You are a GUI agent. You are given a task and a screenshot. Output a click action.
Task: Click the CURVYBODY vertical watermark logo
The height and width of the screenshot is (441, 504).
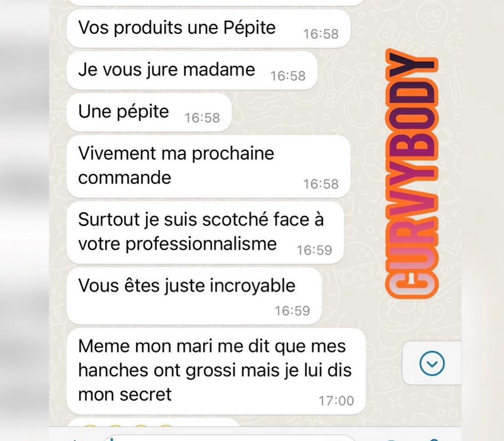[412, 174]
